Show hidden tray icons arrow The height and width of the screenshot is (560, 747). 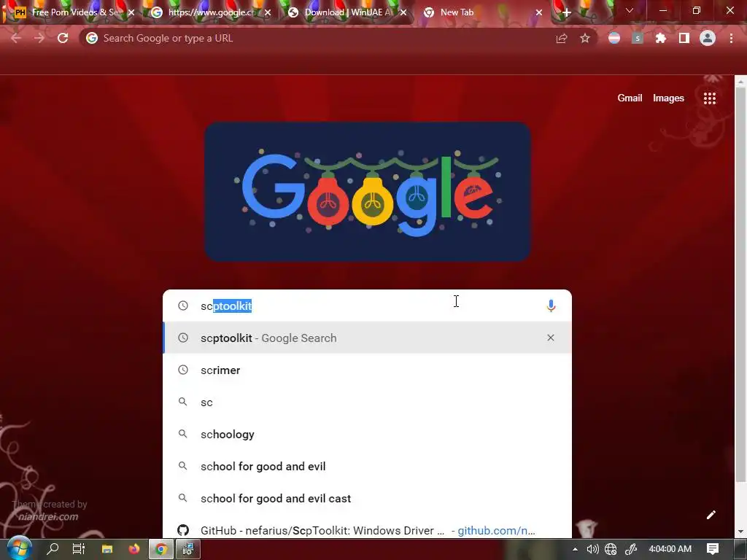point(575,549)
